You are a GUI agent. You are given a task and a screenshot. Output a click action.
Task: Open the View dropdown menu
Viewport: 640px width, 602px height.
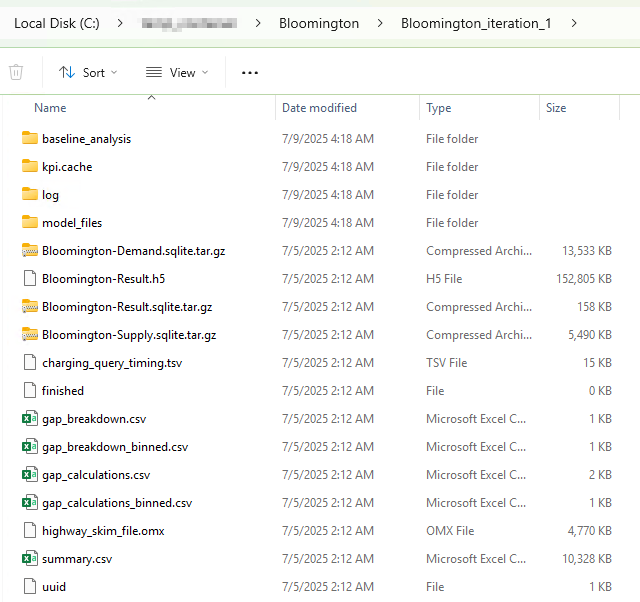point(177,73)
